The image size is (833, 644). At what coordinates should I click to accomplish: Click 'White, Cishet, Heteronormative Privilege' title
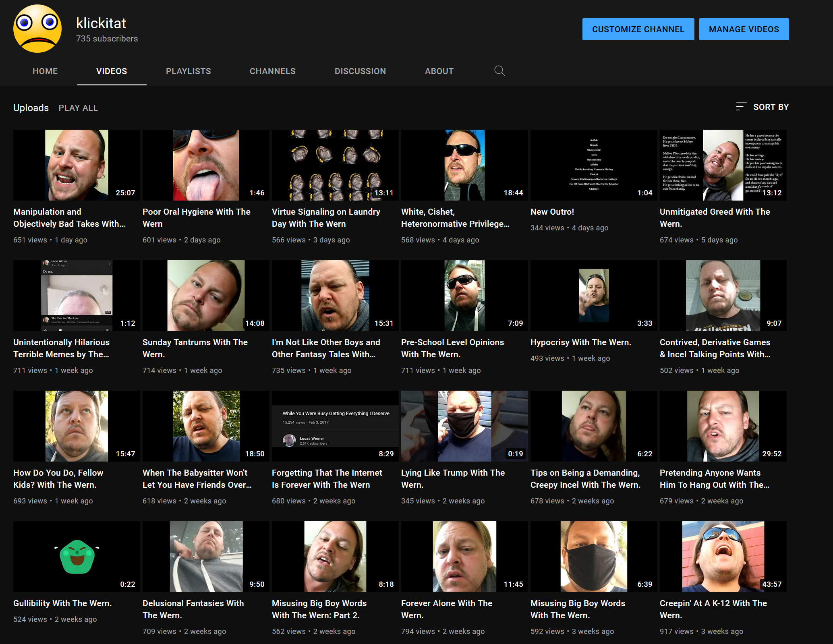click(456, 218)
